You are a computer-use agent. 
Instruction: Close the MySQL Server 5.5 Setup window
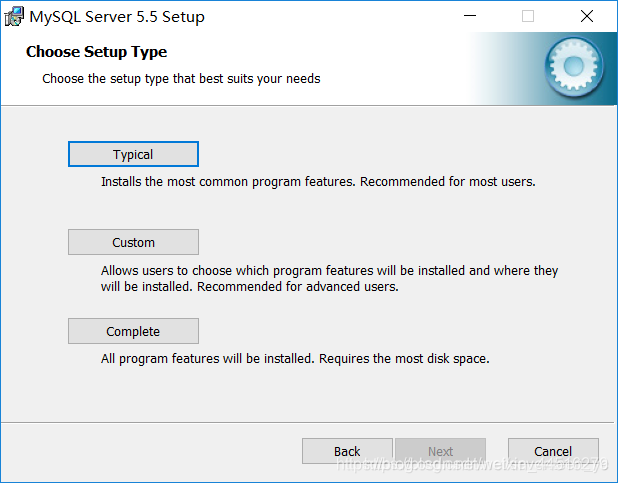pyautogui.click(x=587, y=16)
